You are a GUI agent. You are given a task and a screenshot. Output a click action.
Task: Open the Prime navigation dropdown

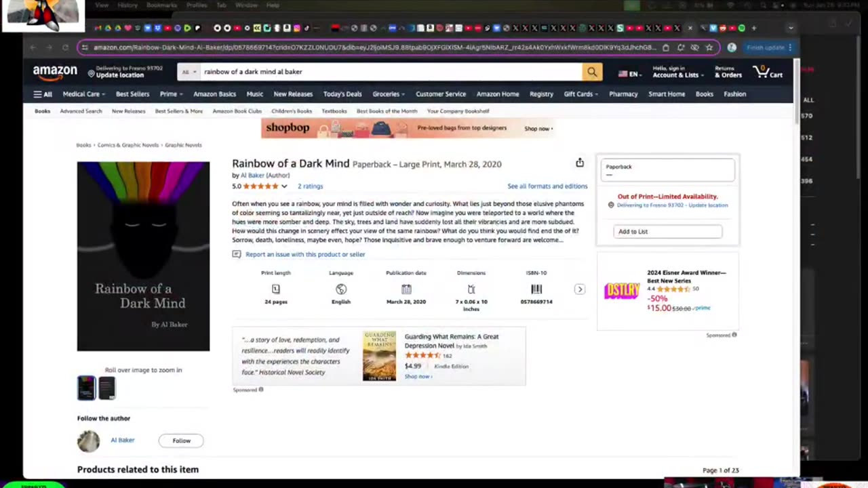point(171,94)
